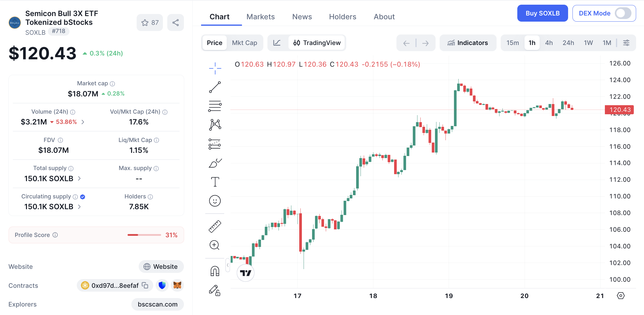Expand Total supply details chevron
The height and width of the screenshot is (315, 644).
[79, 178]
